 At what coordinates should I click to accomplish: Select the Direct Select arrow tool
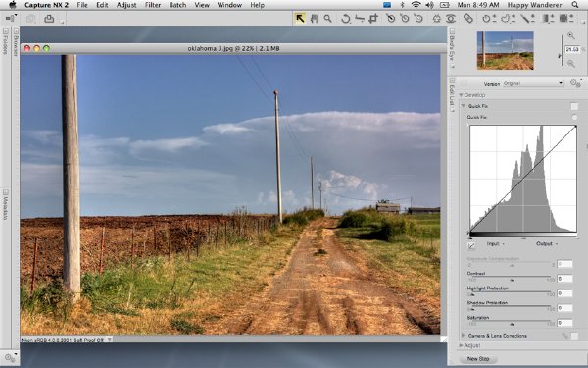click(300, 18)
